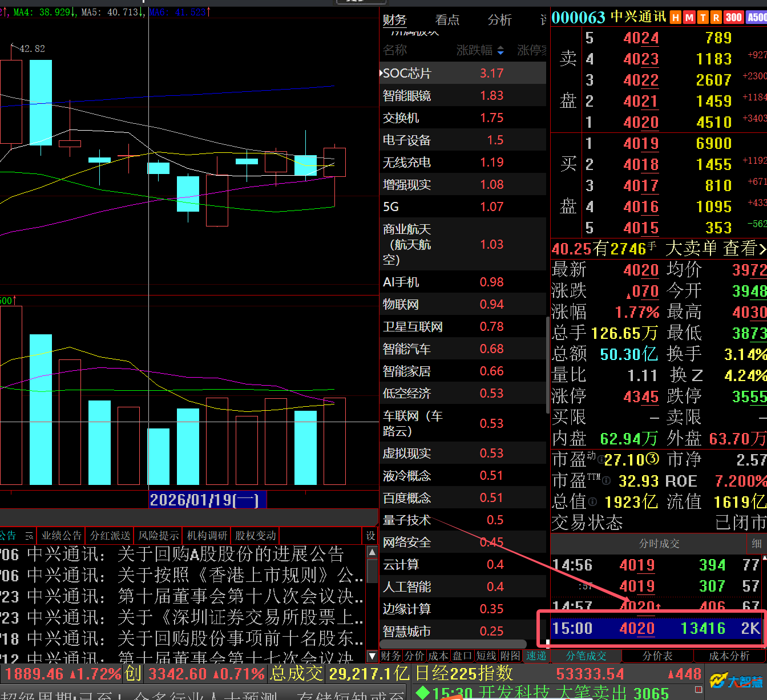The width and height of the screenshot is (767, 700).
Task: Open 关于回购股份事项前十名股东 announcement
Action: 240,638
